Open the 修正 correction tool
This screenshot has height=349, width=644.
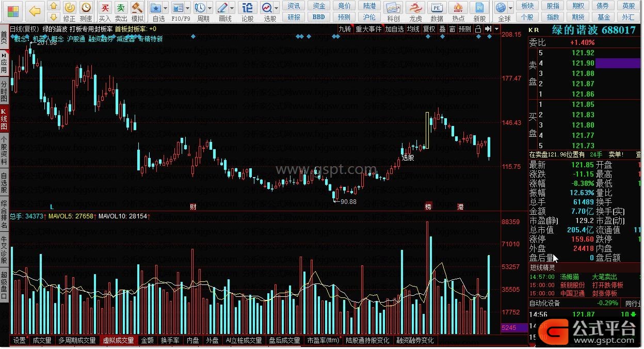pyautogui.click(x=70, y=11)
